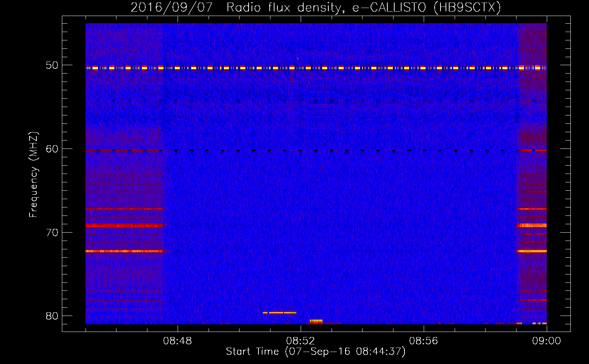Click the 'Start Time (07-Sep-16 08:44:37)' label
The image size is (589, 364).
coord(316,352)
